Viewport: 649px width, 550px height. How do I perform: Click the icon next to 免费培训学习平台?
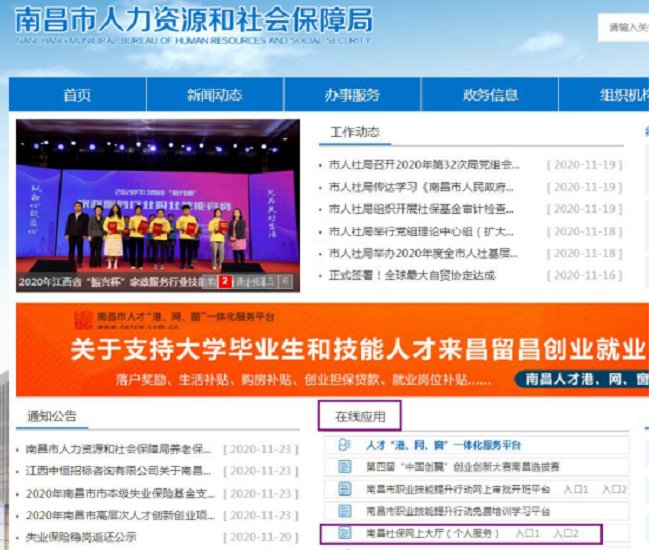point(345,511)
